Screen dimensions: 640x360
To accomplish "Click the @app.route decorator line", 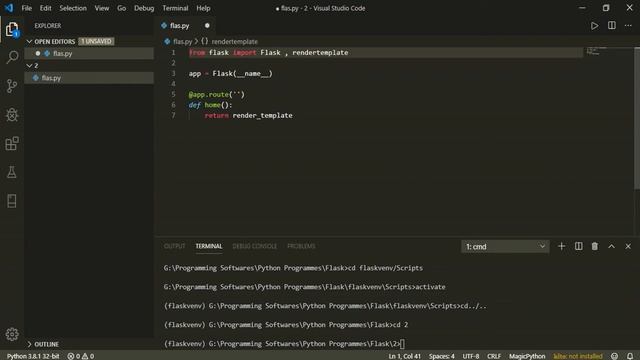I will 216,94.
